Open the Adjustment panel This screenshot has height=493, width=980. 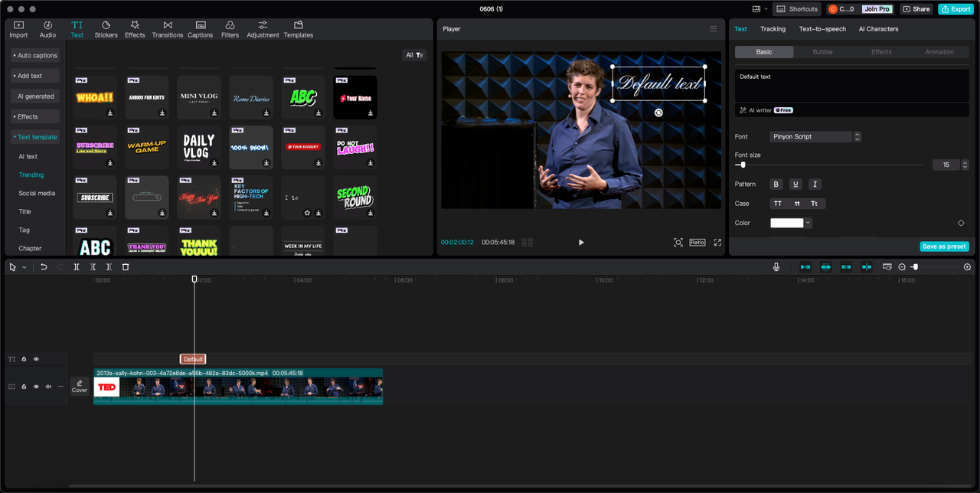pyautogui.click(x=263, y=30)
